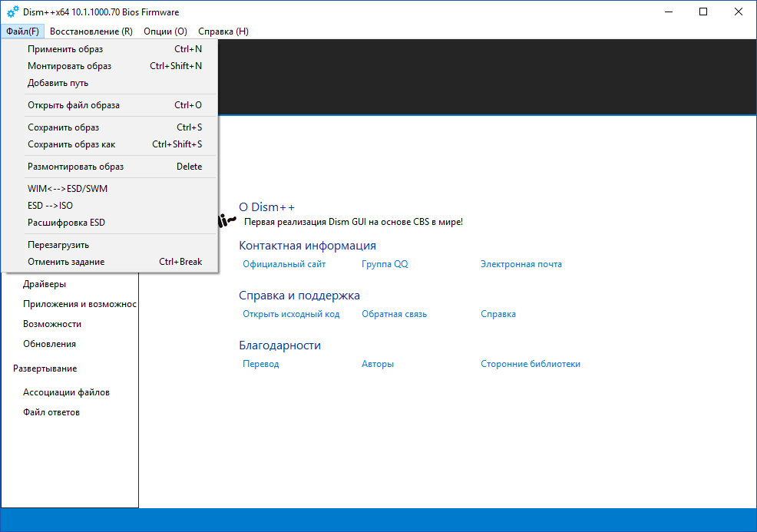Open the Восстановление (R) menu

coord(91,31)
